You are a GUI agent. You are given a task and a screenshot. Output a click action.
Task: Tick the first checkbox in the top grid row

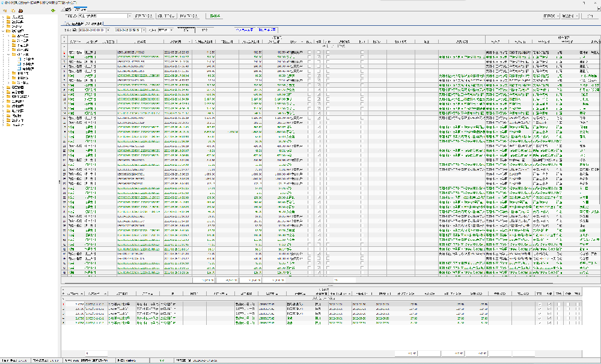pyautogui.click(x=310, y=52)
